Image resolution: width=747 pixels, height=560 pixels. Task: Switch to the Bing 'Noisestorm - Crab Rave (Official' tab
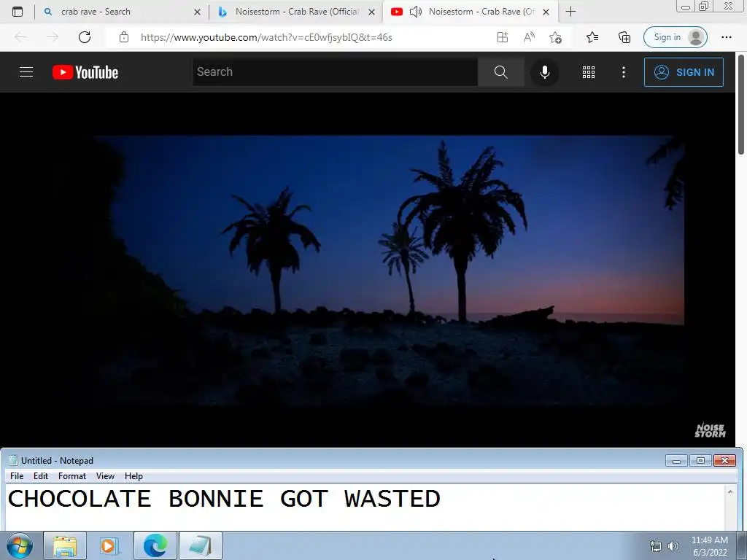point(295,12)
